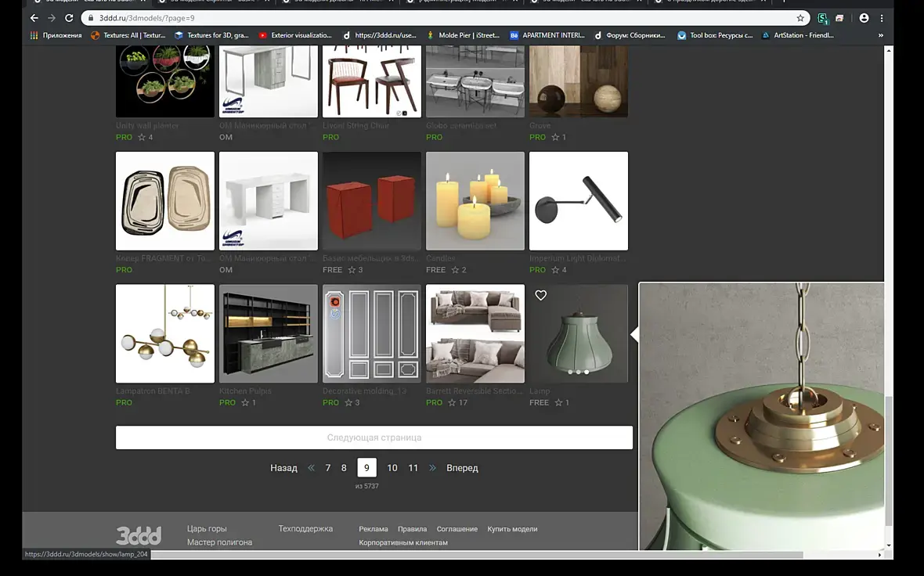Jump forward with double right chevron
Viewport: 924px width, 576px height.
[432, 468]
